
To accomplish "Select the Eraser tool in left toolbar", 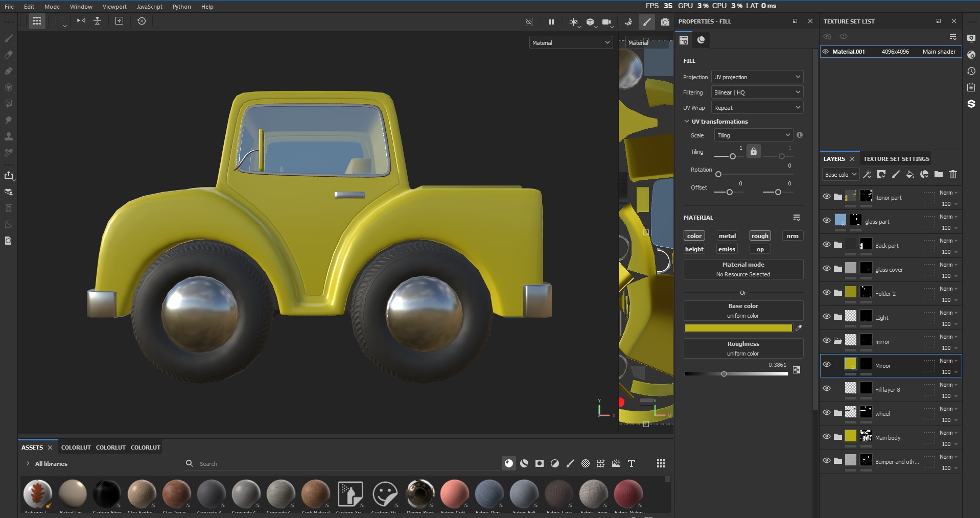I will (9, 55).
